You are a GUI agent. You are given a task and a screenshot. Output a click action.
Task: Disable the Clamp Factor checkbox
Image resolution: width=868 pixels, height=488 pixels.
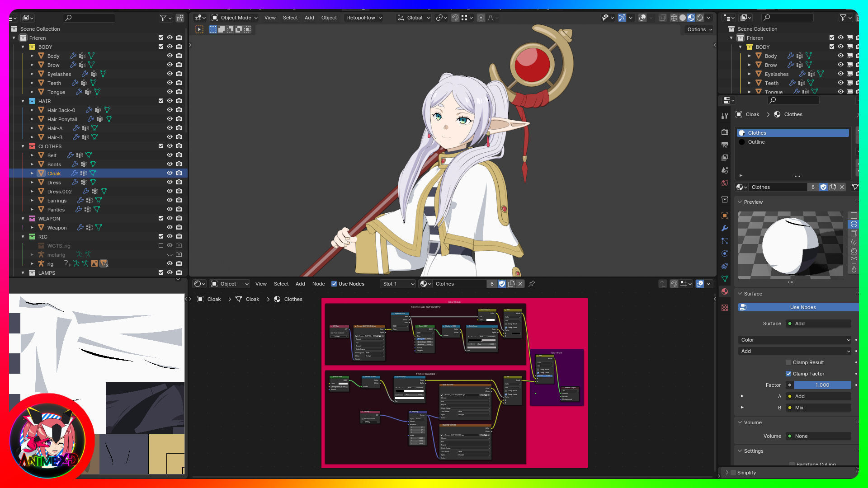tap(788, 374)
